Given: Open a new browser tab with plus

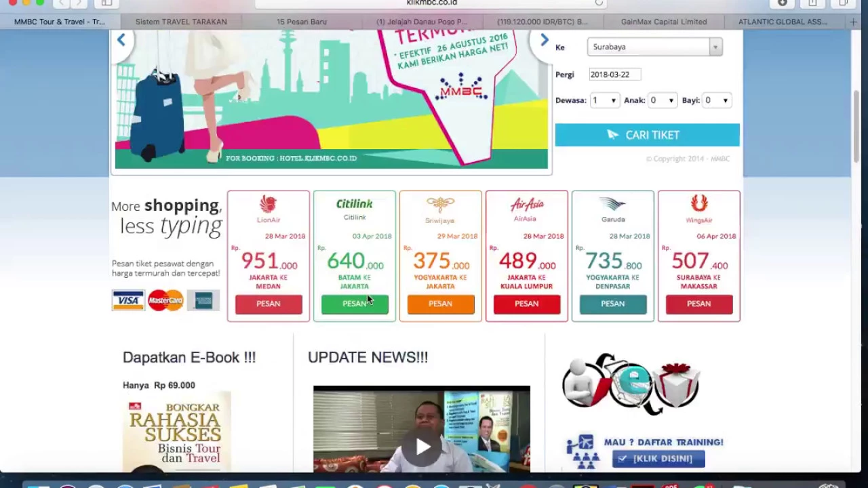Looking at the screenshot, I should (853, 22).
